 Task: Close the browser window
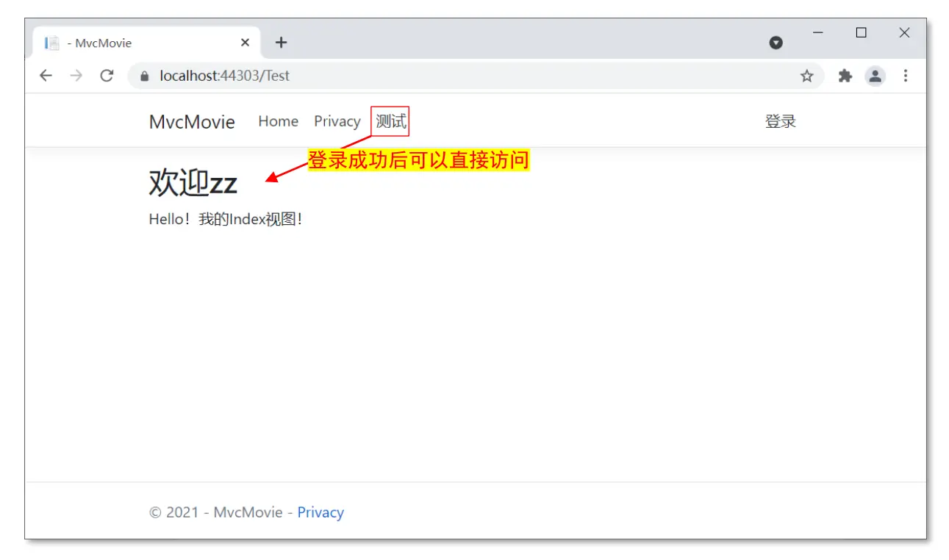pyautogui.click(x=905, y=33)
